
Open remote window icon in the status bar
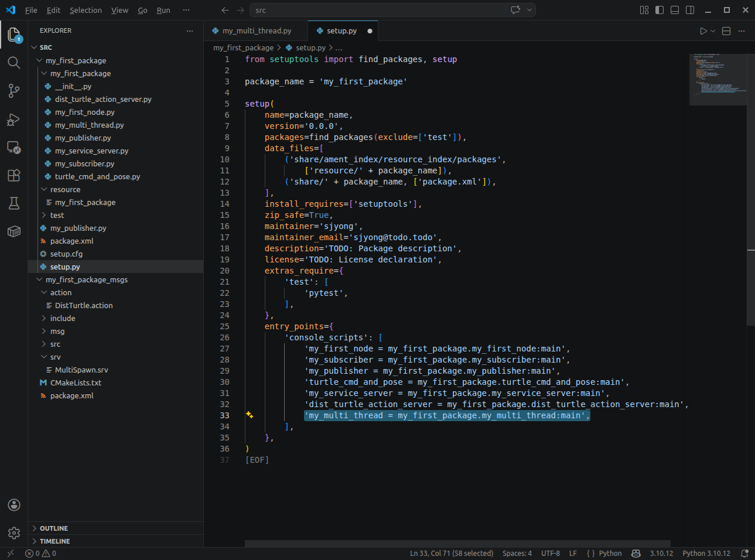pyautogui.click(x=10, y=554)
